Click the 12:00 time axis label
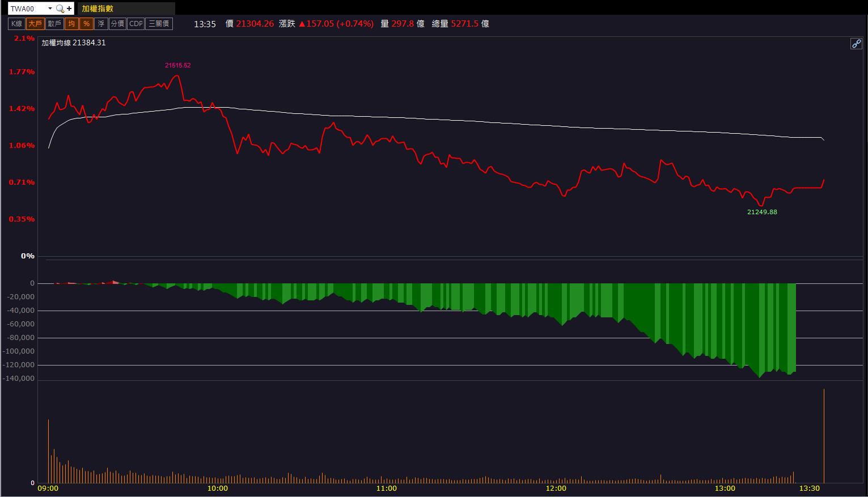Image resolution: width=868 pixels, height=497 pixels. (556, 488)
